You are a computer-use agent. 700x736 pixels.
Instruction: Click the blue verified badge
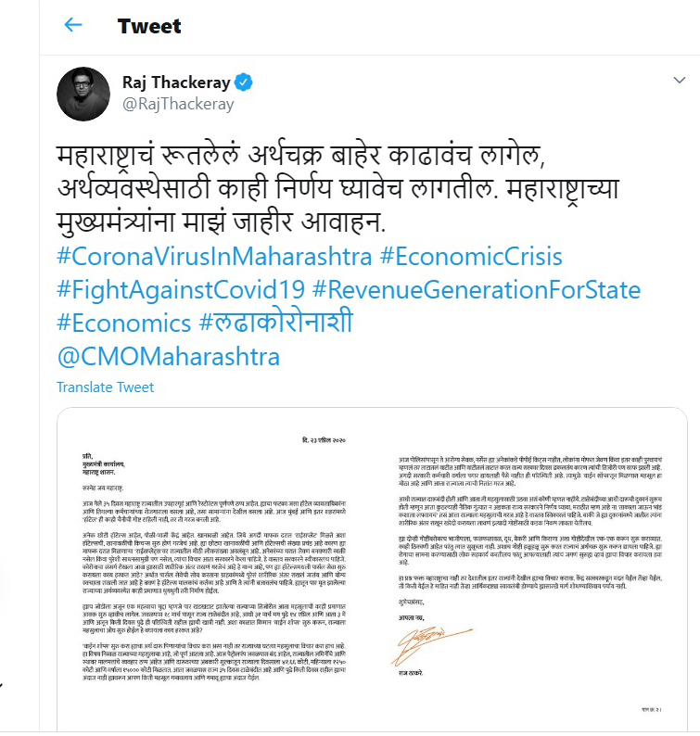click(x=243, y=82)
